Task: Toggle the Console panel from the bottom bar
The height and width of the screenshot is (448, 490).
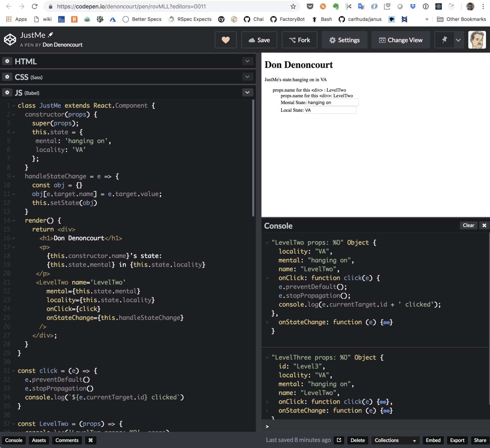Action: coord(14,440)
